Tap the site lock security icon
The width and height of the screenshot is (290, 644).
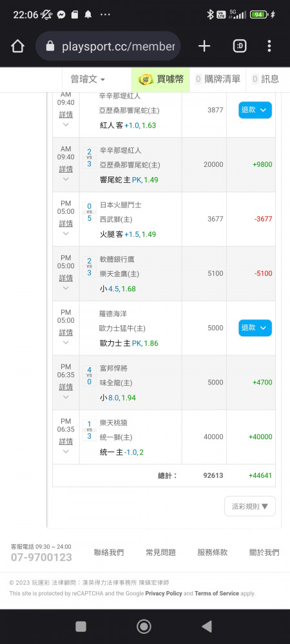50,46
